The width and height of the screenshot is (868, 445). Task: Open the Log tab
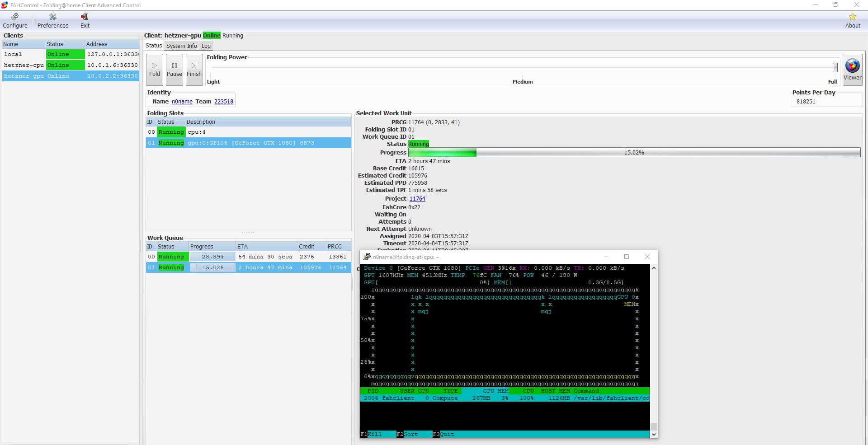206,46
